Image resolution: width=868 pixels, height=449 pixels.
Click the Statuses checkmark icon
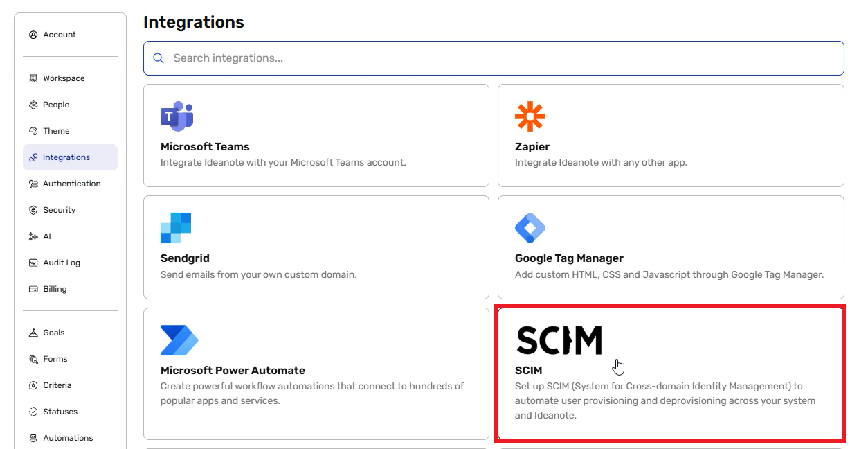tap(33, 412)
